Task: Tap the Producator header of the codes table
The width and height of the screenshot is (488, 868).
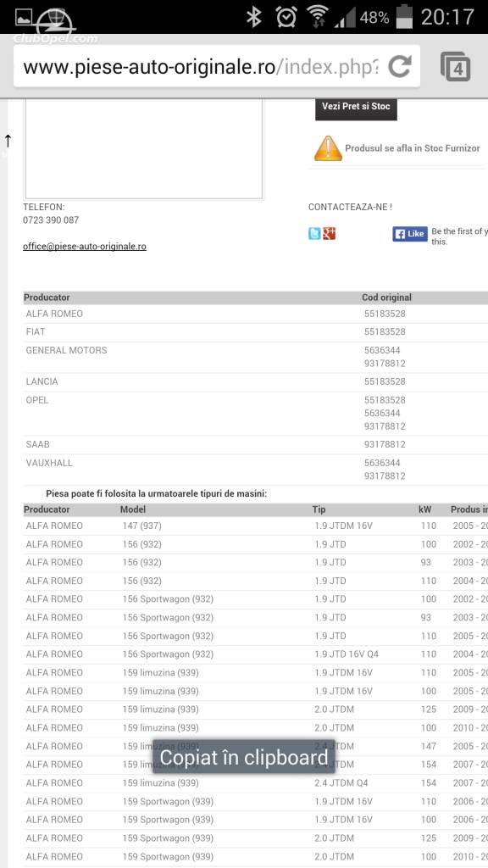Action: 47,298
